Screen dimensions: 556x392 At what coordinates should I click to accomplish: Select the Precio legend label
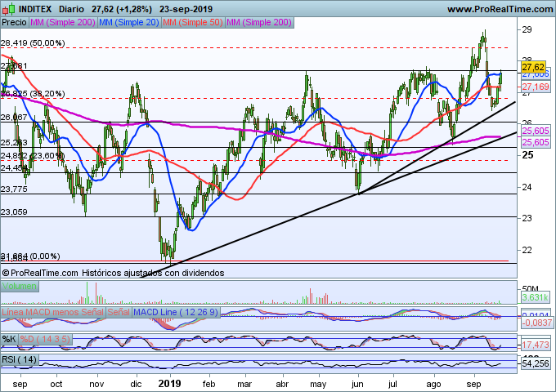click(14, 22)
